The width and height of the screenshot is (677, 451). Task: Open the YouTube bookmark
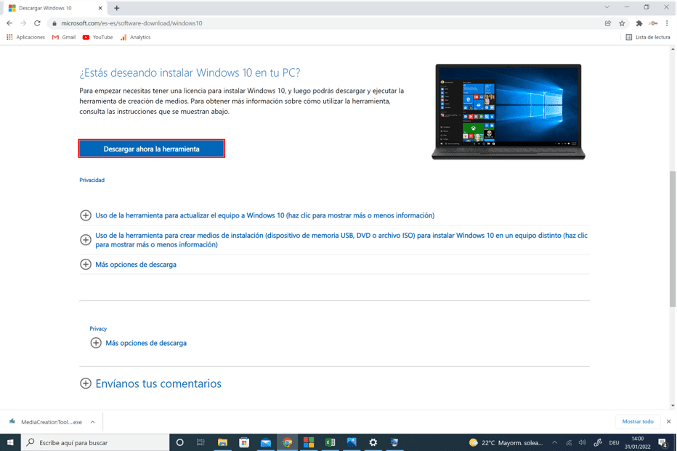coord(97,37)
